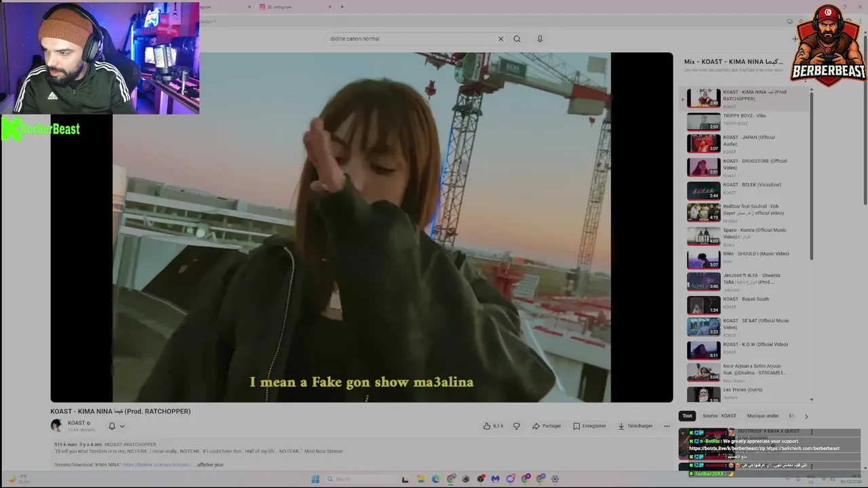Open the KOAST channel avatar
Screen dimensions: 868x488
56,426
